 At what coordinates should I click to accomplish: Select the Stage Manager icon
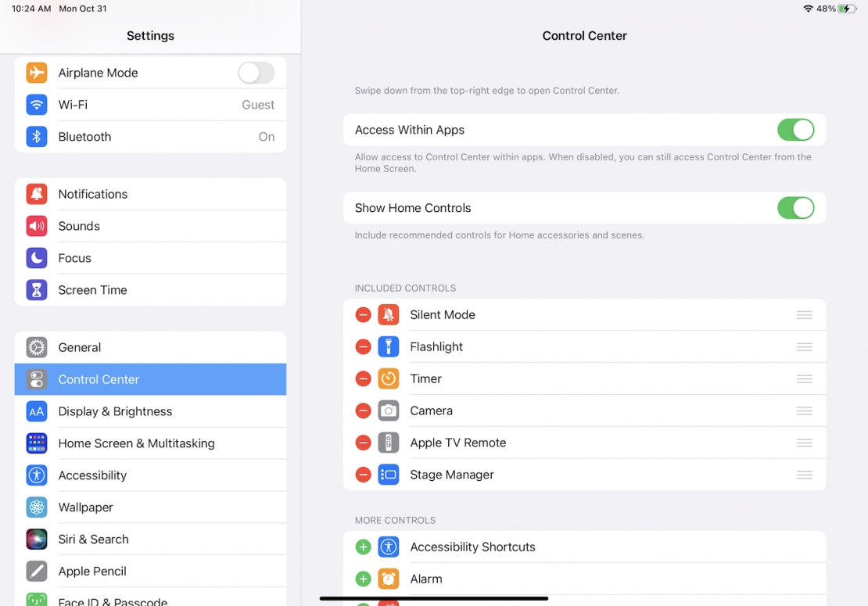coord(389,475)
